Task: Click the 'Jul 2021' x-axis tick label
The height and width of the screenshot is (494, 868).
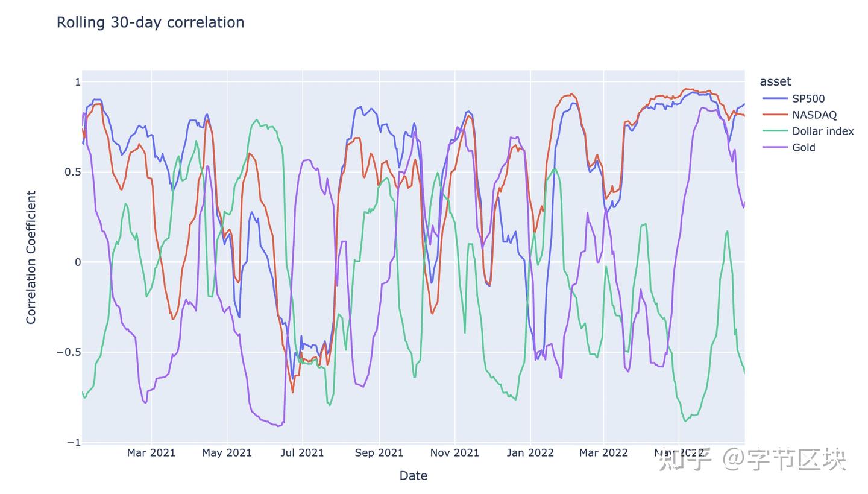Action: click(303, 453)
